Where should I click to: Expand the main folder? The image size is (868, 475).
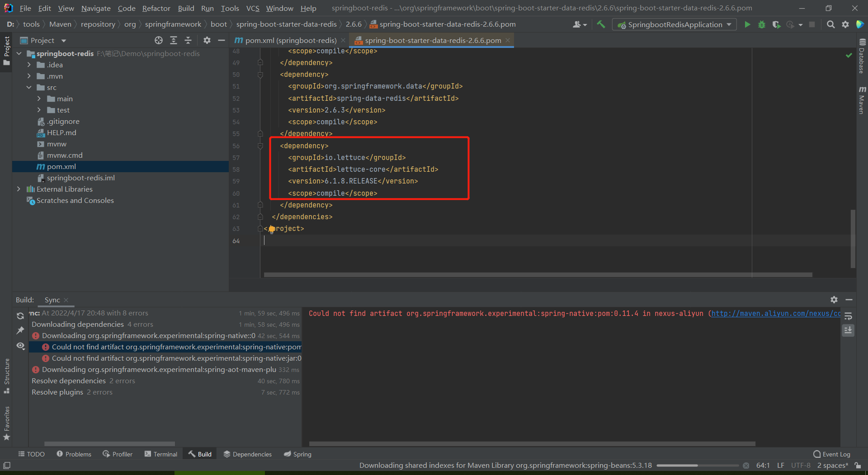point(39,99)
